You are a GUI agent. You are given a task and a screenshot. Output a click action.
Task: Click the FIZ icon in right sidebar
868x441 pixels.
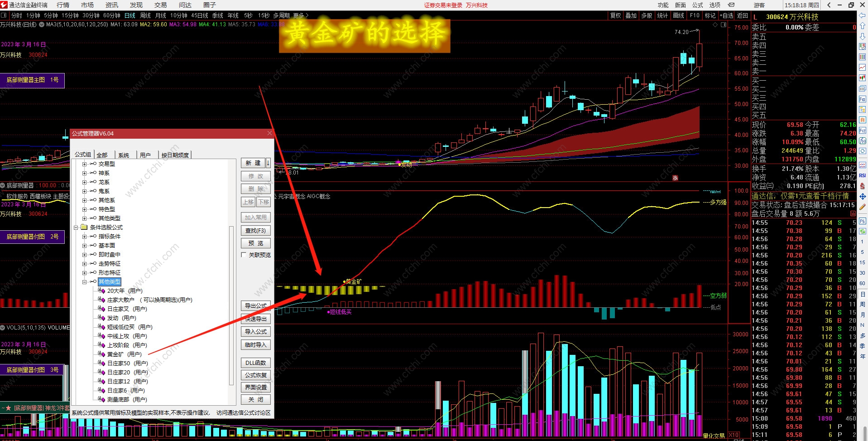tap(862, 130)
